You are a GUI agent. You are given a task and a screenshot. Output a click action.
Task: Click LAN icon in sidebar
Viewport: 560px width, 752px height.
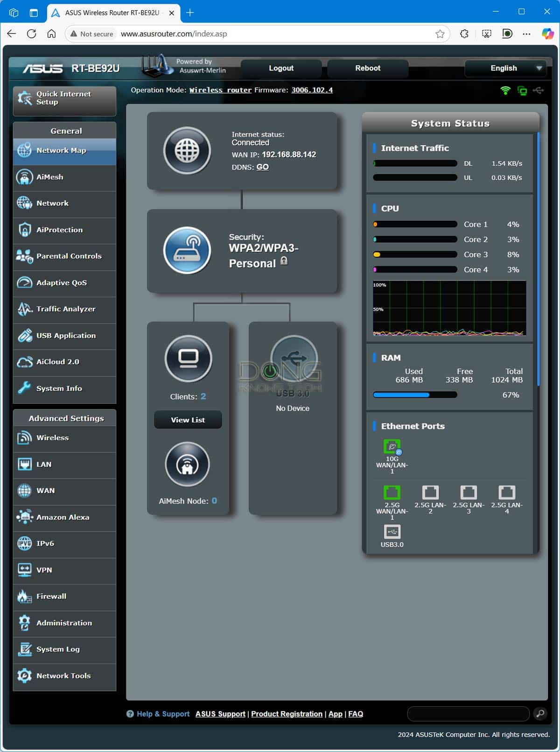click(24, 464)
